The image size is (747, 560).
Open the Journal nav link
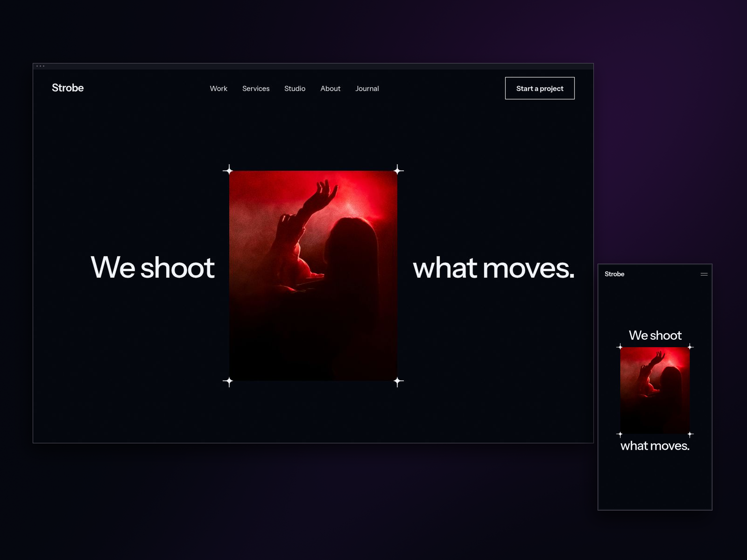367,88
